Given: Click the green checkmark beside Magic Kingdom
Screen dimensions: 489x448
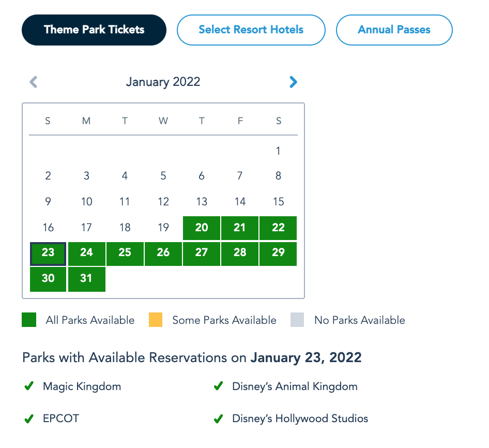Looking at the screenshot, I should [x=29, y=386].
